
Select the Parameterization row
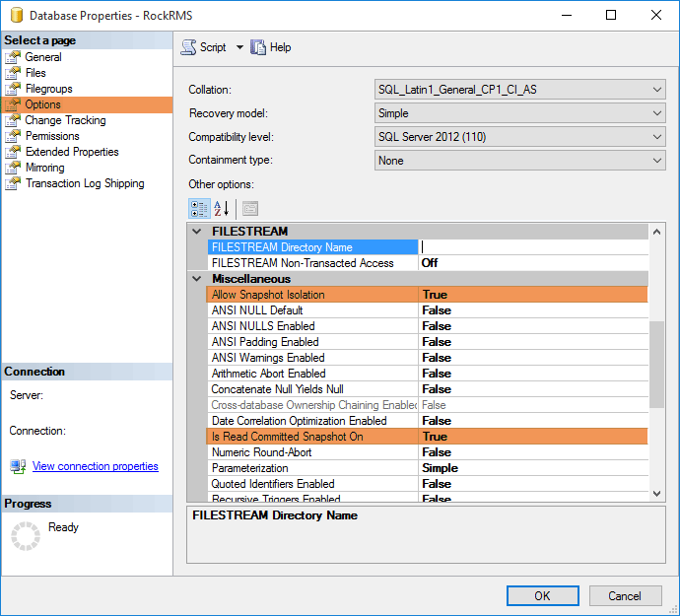pos(428,468)
